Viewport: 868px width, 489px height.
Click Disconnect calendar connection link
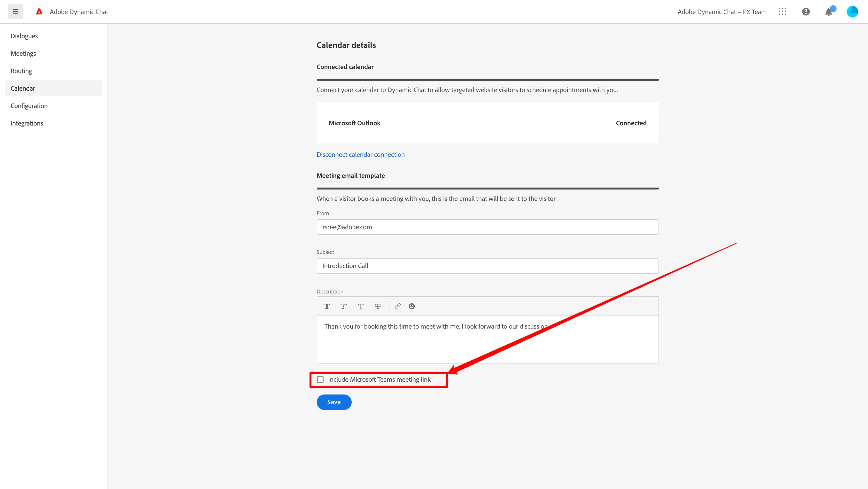pyautogui.click(x=361, y=154)
